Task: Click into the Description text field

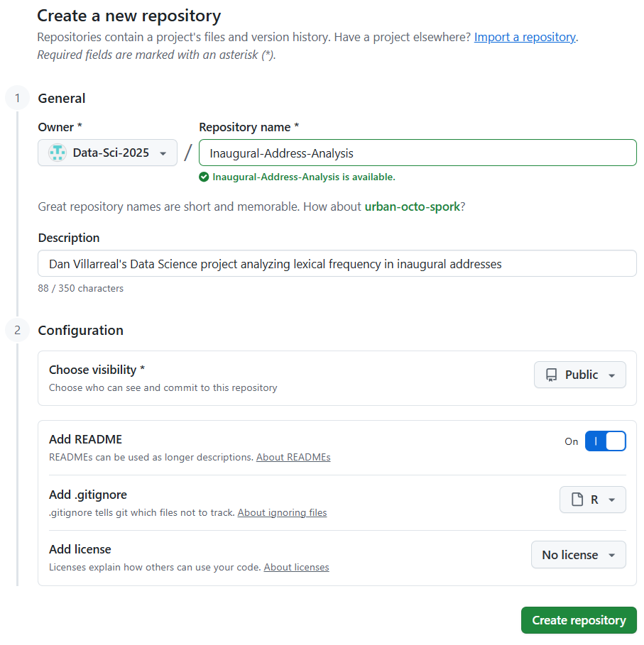Action: coord(337,263)
